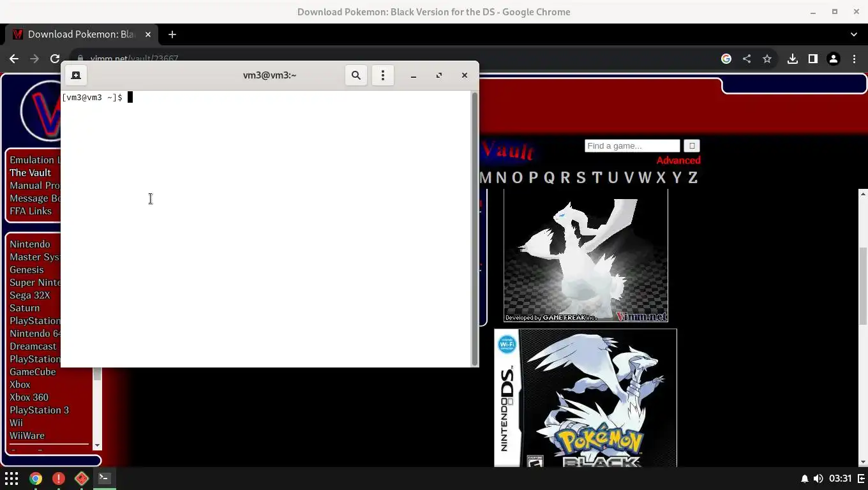The width and height of the screenshot is (868, 490).
Task: Click the Pokemon Black box art image
Action: 585,398
